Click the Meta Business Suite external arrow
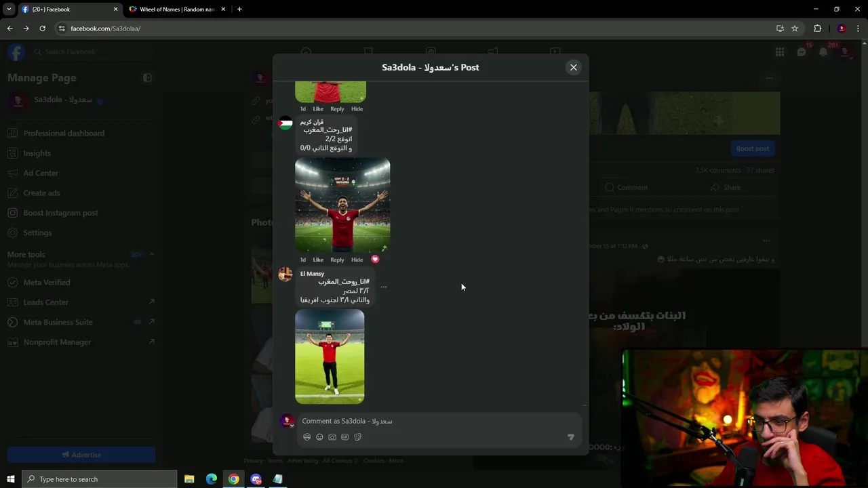 (151, 321)
